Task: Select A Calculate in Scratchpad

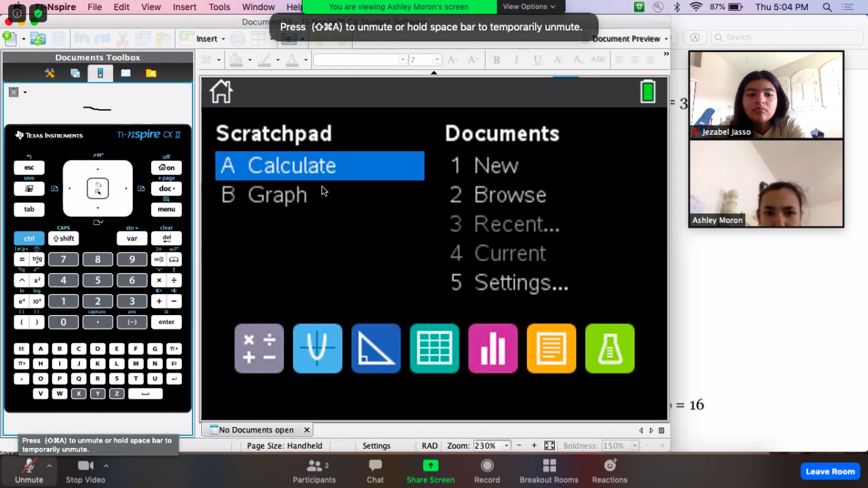Action: tap(319, 166)
